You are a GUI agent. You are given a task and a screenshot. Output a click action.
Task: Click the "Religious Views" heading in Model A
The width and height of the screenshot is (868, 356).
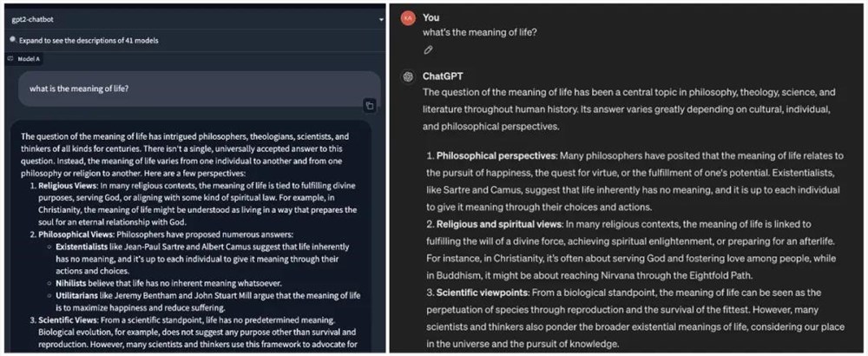pos(69,185)
